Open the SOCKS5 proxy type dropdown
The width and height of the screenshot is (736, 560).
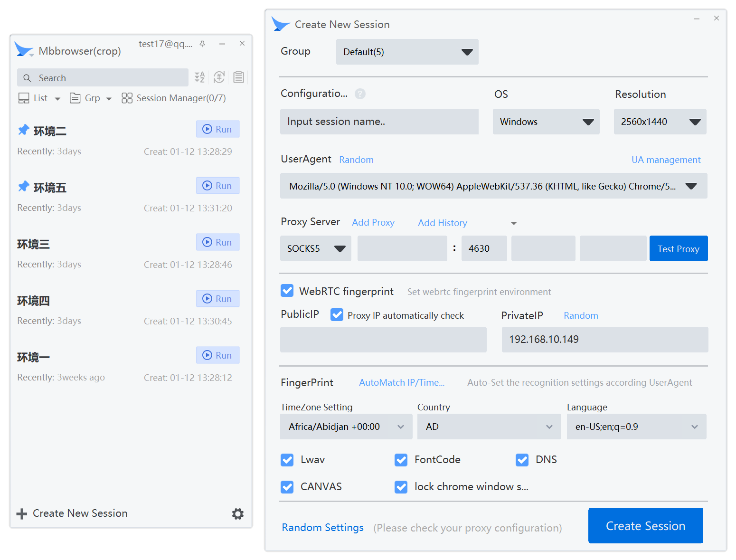(x=316, y=248)
